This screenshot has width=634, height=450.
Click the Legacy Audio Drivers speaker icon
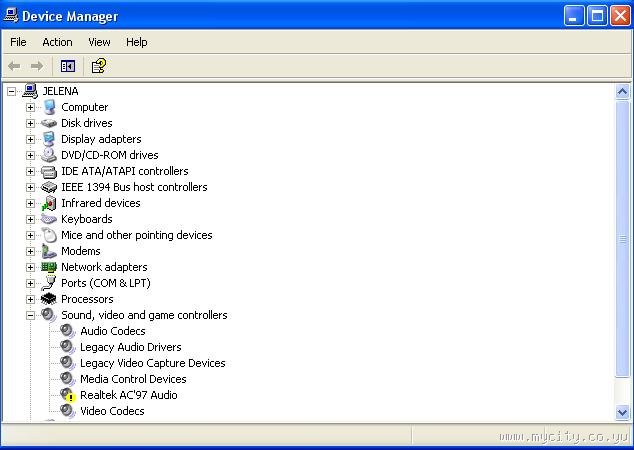68,347
